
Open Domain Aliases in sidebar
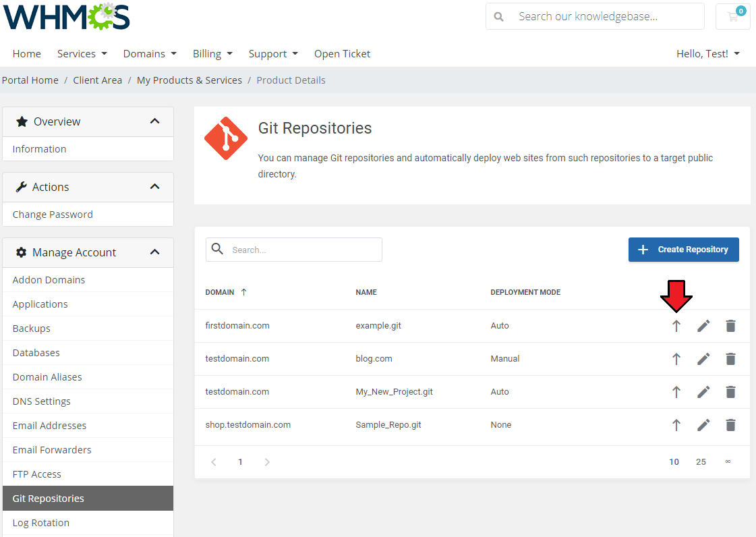pyautogui.click(x=88, y=377)
